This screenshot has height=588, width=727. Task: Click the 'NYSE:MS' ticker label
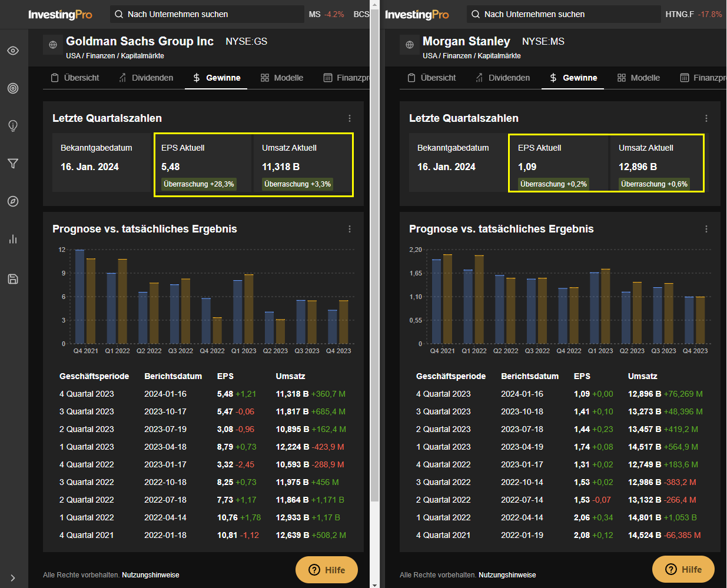(543, 41)
